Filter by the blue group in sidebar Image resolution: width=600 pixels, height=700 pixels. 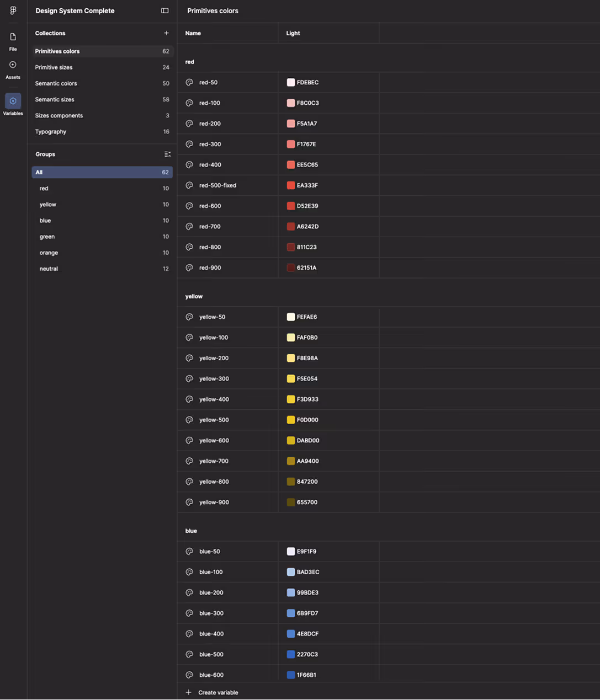point(102,221)
